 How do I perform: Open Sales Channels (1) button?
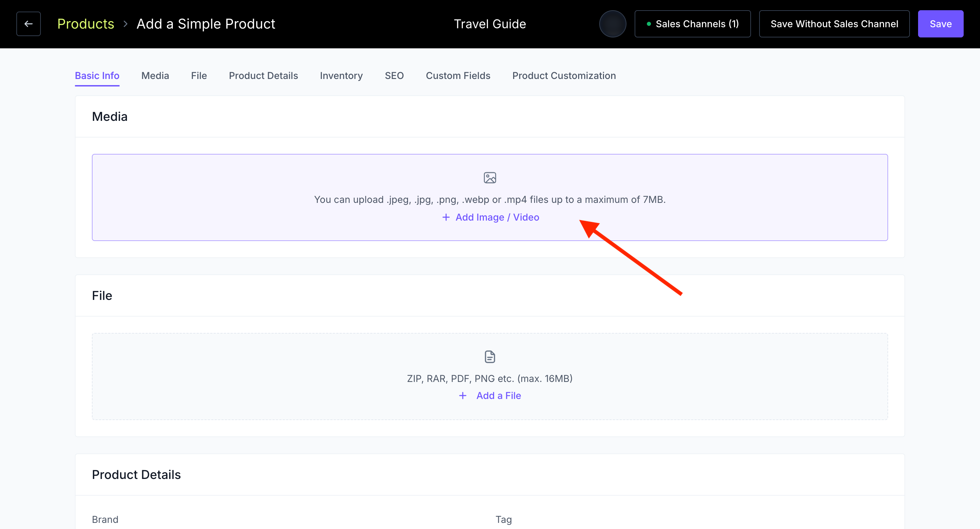(x=692, y=24)
